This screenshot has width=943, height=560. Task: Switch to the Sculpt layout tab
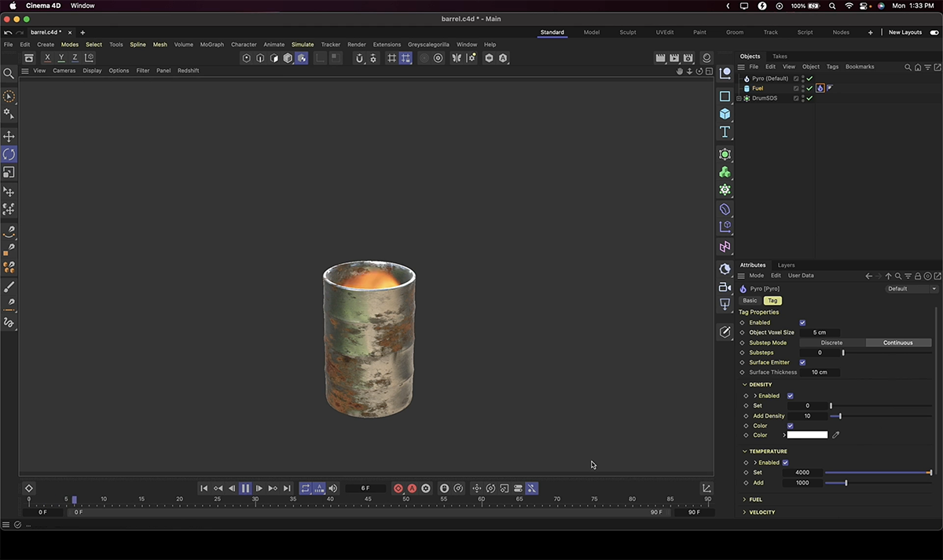pyautogui.click(x=628, y=32)
